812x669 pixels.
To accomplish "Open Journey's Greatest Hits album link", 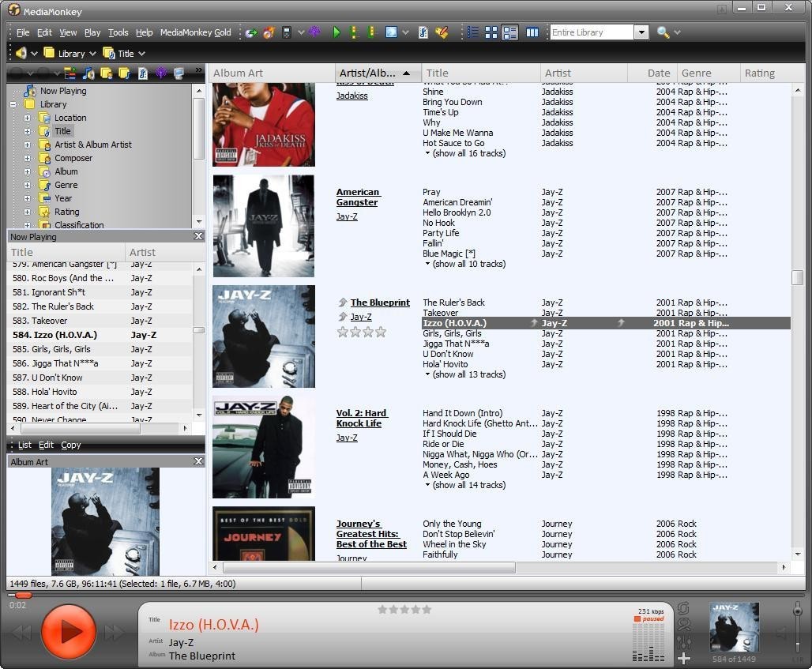I will (371, 534).
